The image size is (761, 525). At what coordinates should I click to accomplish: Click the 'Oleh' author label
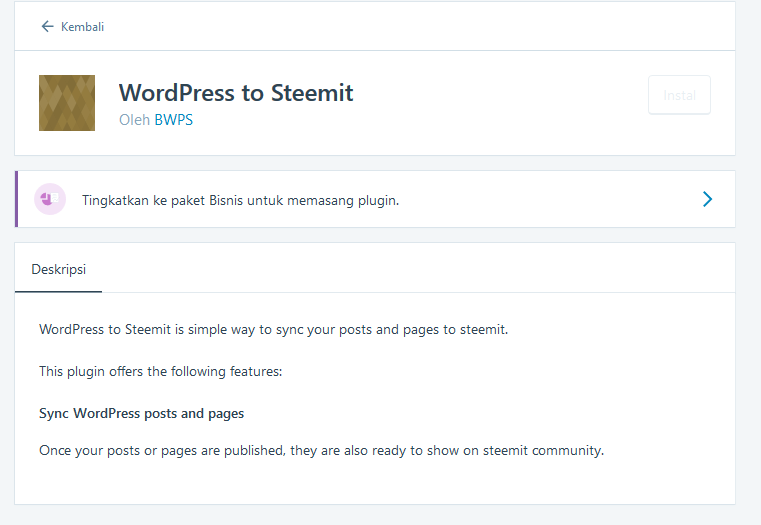coord(134,119)
